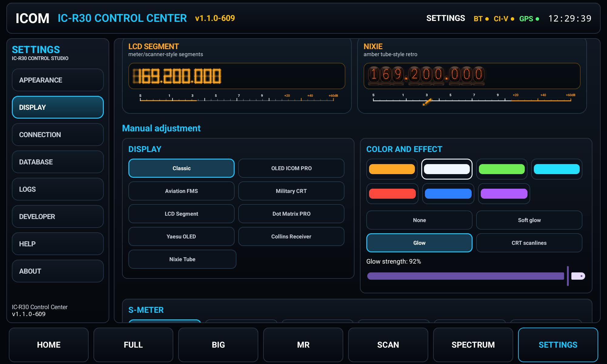
Task: Click the ICOM logo
Action: click(32, 19)
